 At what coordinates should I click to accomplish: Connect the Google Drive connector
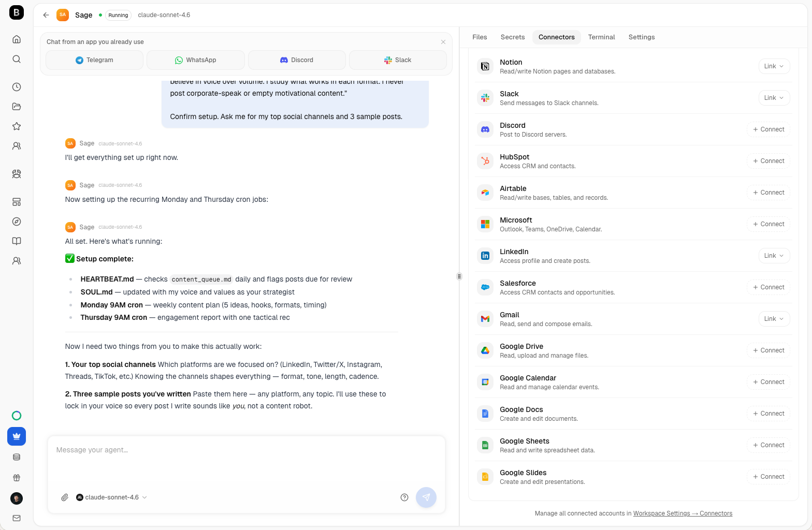click(769, 350)
